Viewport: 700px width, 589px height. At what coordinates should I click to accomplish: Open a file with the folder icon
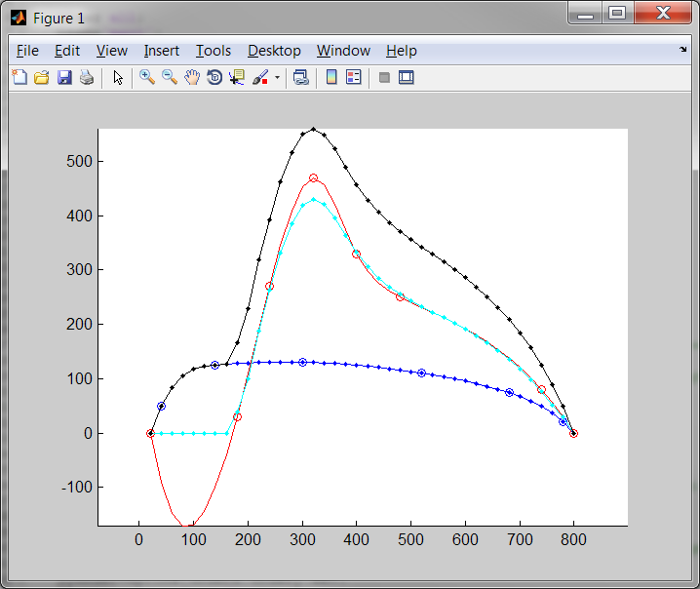42,77
